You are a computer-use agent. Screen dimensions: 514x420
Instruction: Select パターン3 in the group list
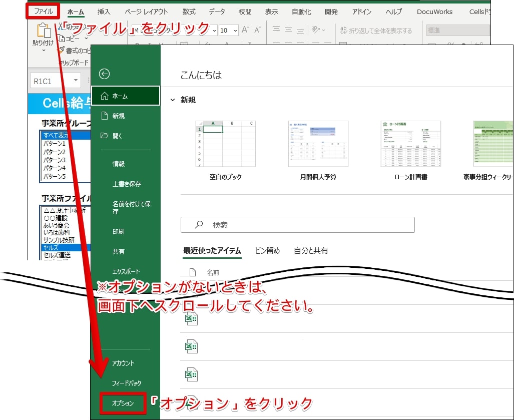click(x=55, y=160)
